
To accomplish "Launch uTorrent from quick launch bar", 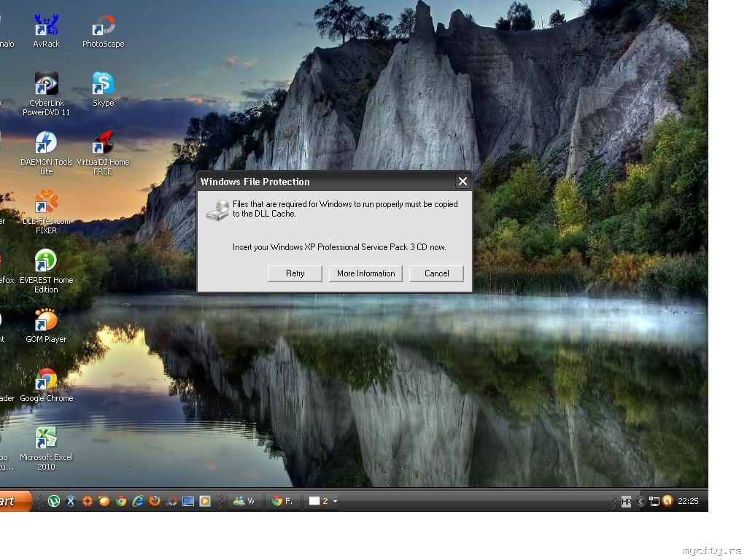I will (54, 501).
